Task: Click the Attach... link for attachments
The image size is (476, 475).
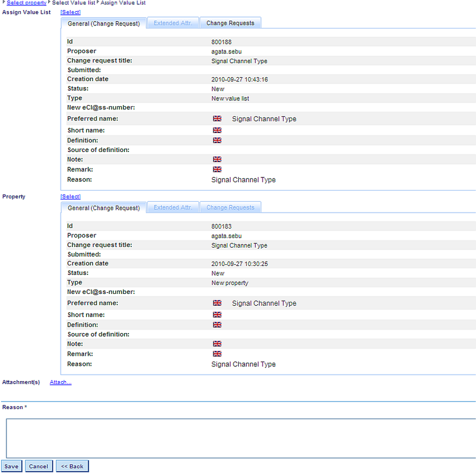Action: point(61,382)
